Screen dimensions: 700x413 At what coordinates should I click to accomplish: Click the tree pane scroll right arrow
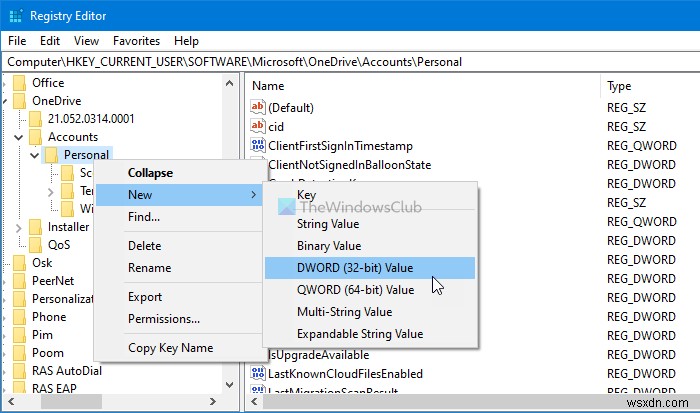click(213, 401)
